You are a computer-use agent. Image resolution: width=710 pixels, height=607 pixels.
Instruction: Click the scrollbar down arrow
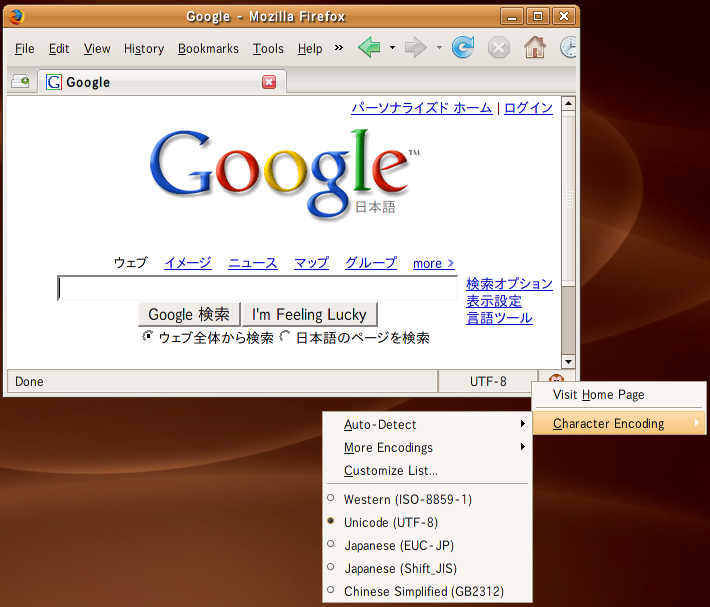click(568, 361)
